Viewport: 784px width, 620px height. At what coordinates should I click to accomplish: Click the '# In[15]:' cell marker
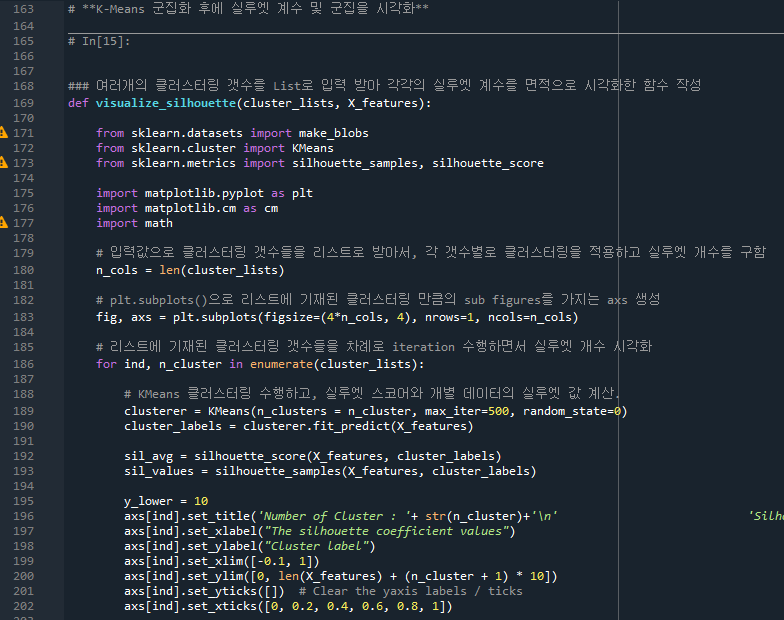pos(99,41)
